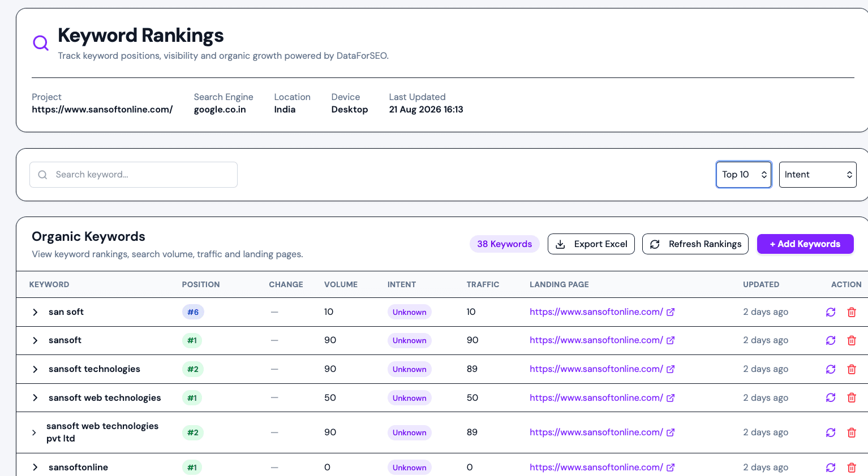The width and height of the screenshot is (868, 476).
Task: Expand the sansoftonline row
Action: pyautogui.click(x=35, y=468)
